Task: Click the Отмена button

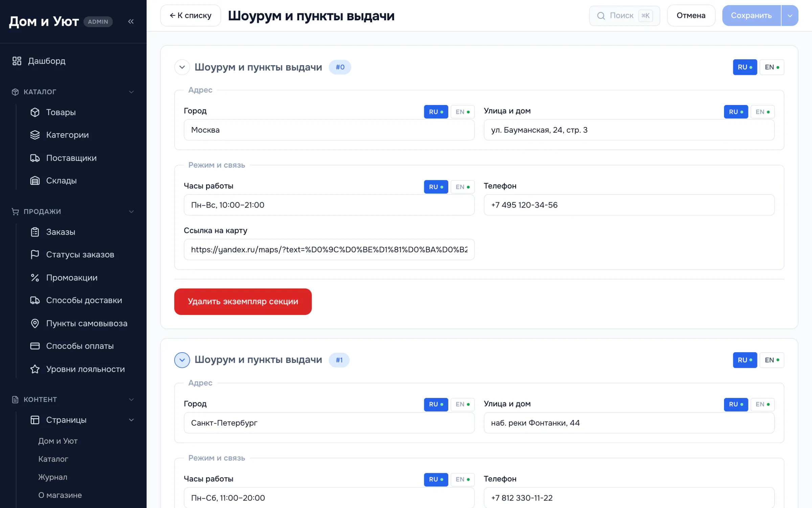Action: [x=691, y=16]
